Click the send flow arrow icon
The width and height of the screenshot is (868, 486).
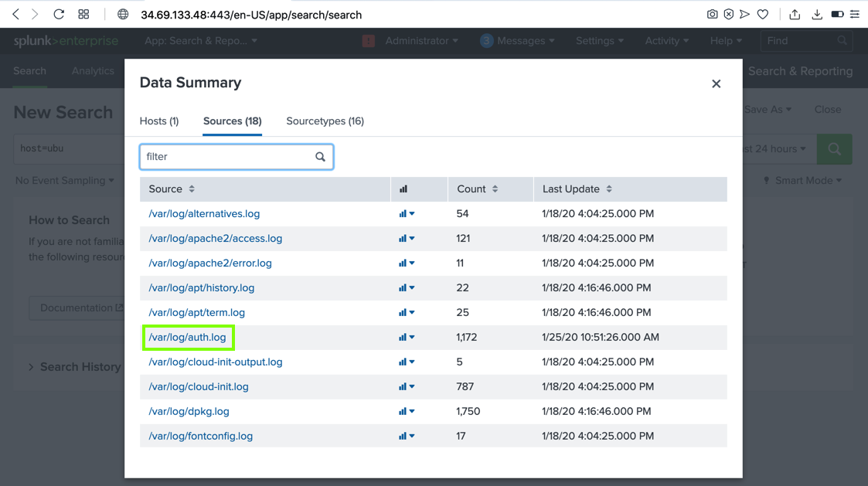tap(745, 15)
